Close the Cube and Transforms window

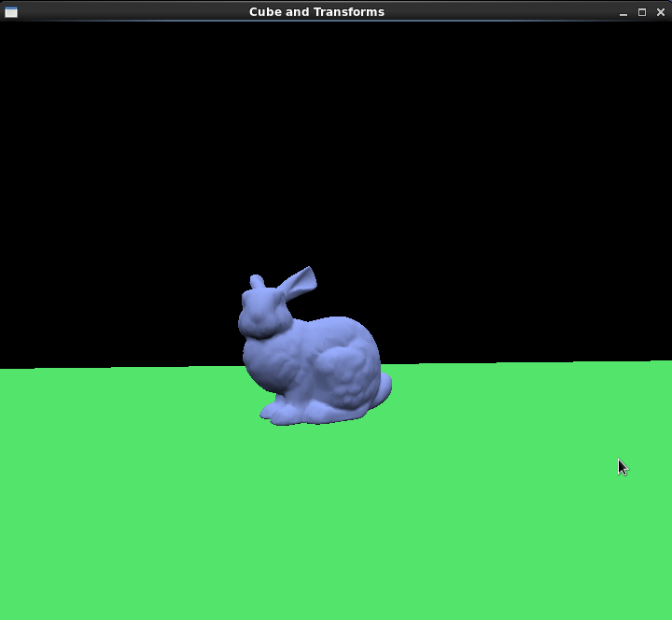pos(661,12)
